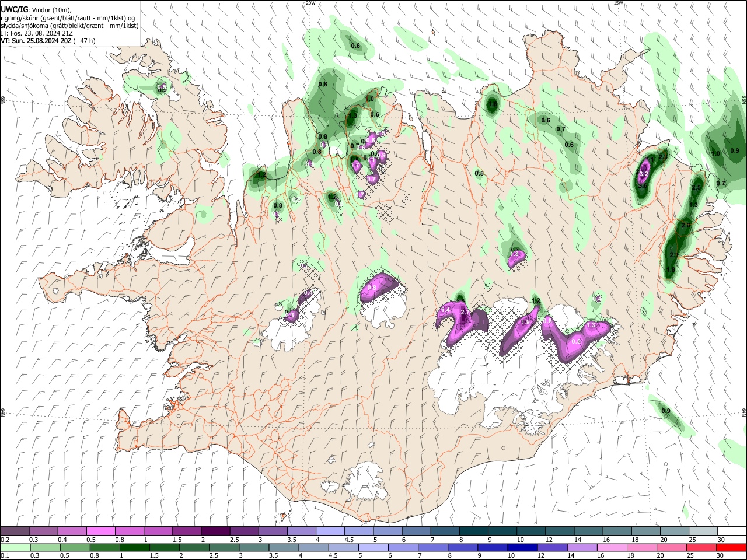
Task: Pick the palest green 0.1–0.3 swatch in bottom scale
Action: [15, 547]
